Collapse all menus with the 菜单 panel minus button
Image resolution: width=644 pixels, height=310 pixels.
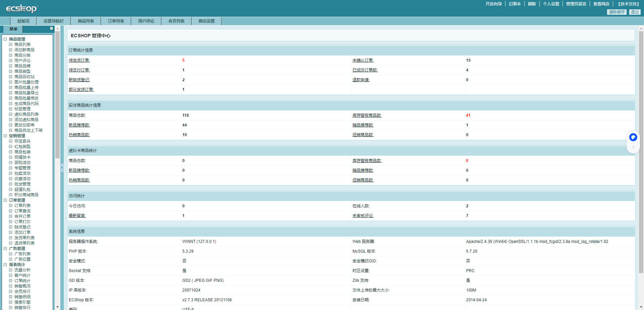point(51,29)
